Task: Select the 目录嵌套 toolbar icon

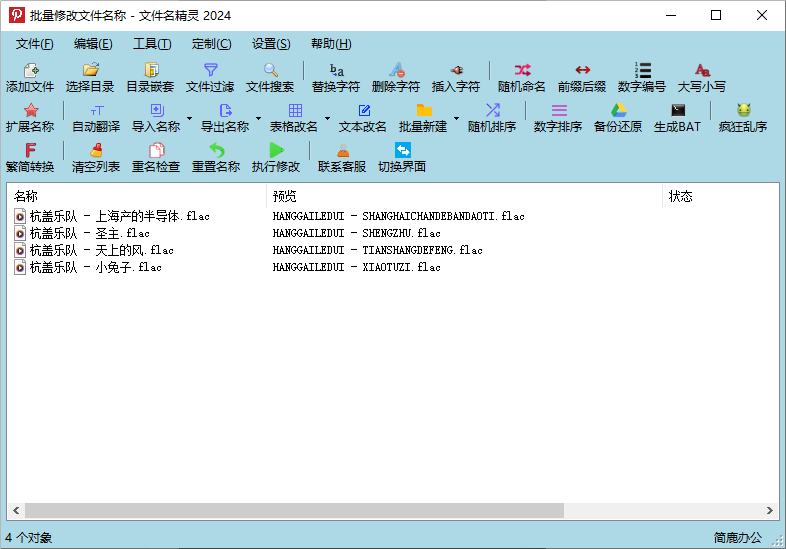Action: point(151,70)
